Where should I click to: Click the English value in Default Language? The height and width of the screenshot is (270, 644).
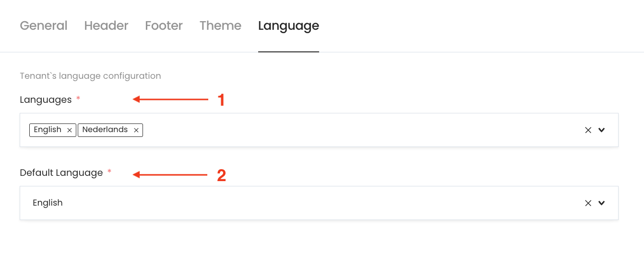point(48,203)
